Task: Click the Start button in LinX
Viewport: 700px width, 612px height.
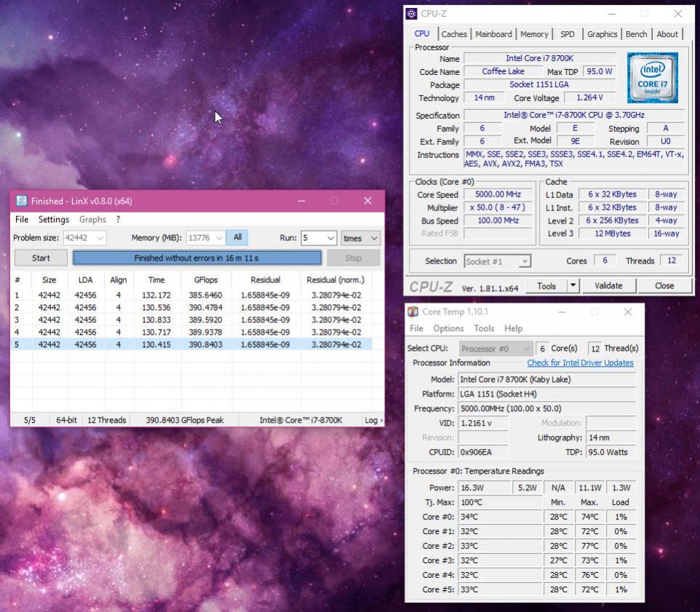Action: [41, 258]
